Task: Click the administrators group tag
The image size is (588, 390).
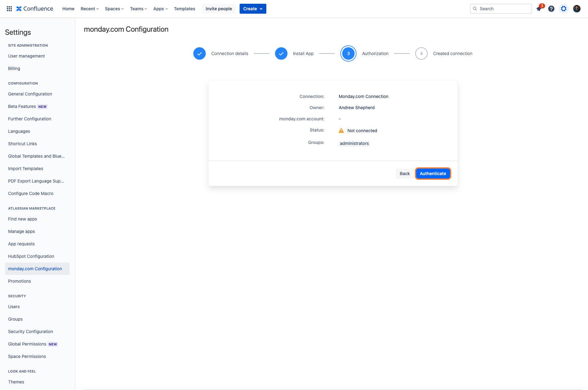Action: tap(354, 143)
